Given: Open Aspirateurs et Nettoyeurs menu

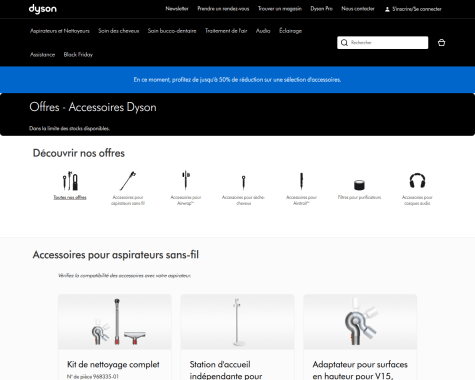Looking at the screenshot, I should pos(60,31).
